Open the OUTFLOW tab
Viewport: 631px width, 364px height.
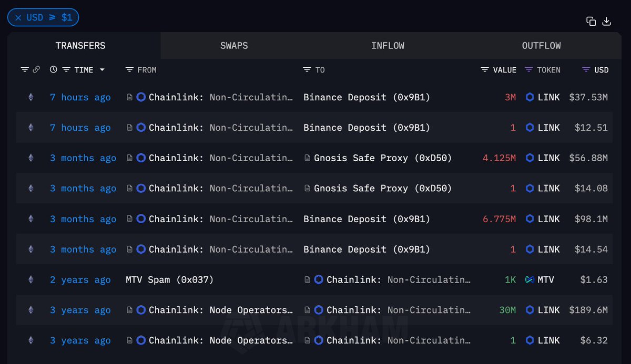tap(541, 46)
